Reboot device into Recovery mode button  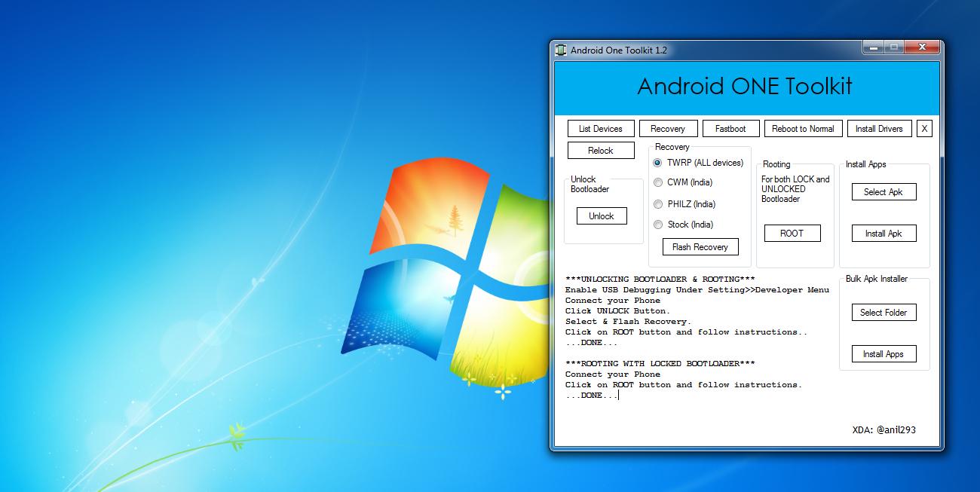668,129
